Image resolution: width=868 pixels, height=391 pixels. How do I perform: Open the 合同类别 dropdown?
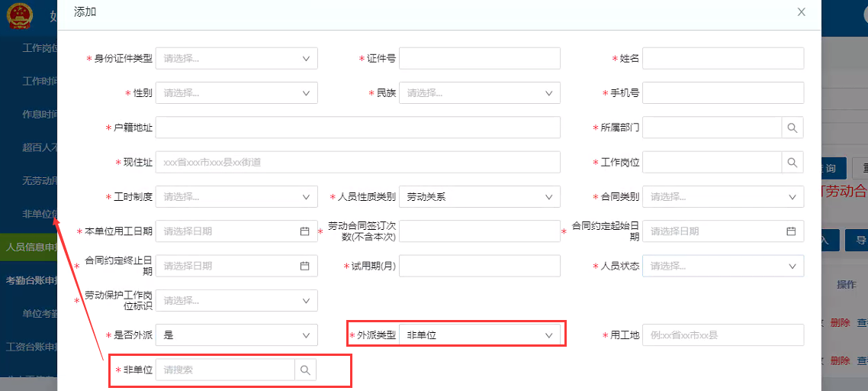723,197
